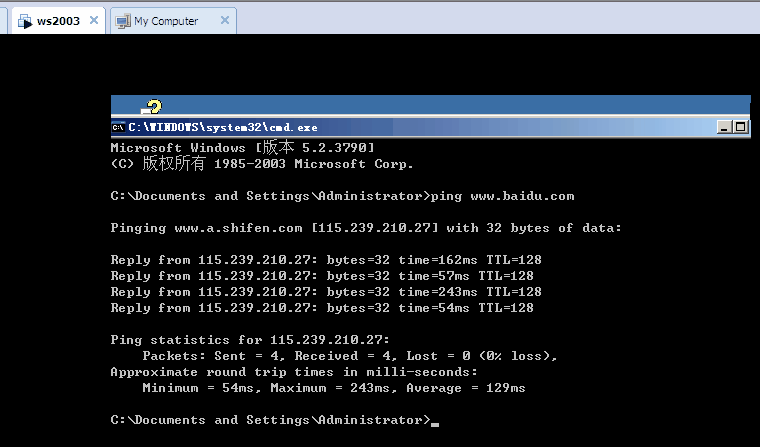760x447 pixels.
Task: Maximize the cmd.exe window
Action: [x=740, y=127]
